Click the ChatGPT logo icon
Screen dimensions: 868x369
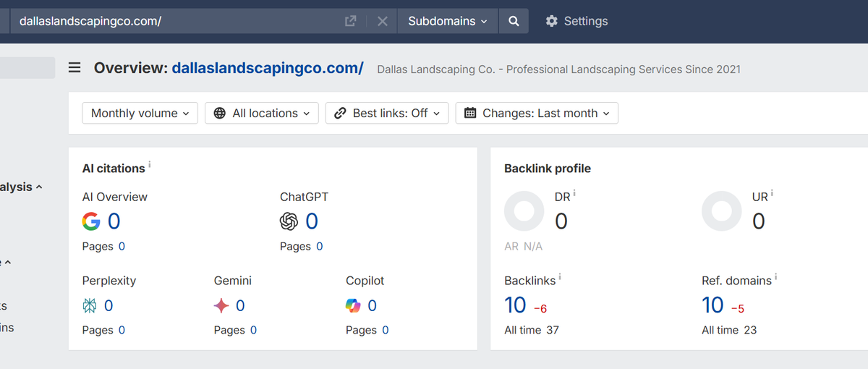(289, 221)
